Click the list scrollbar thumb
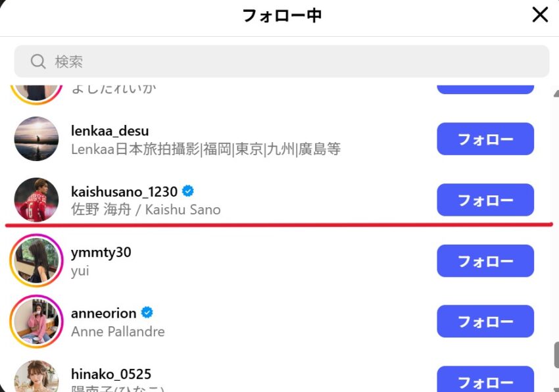This screenshot has height=392, width=559. click(556, 355)
